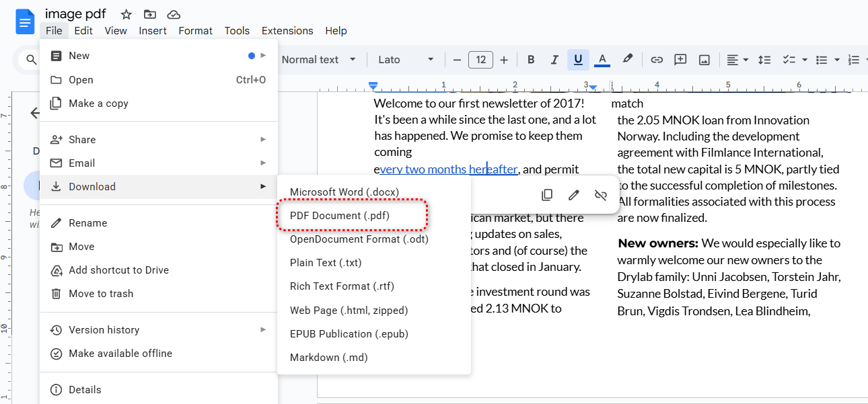Expand the Email submenu

tap(159, 163)
